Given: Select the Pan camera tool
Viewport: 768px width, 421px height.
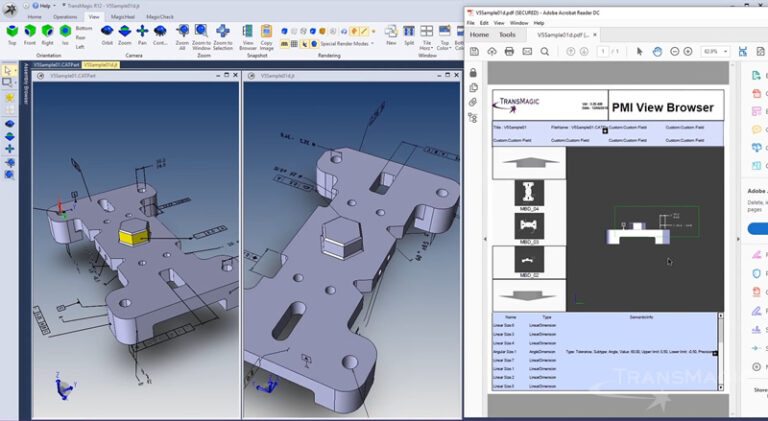Looking at the screenshot, I should click(x=142, y=32).
